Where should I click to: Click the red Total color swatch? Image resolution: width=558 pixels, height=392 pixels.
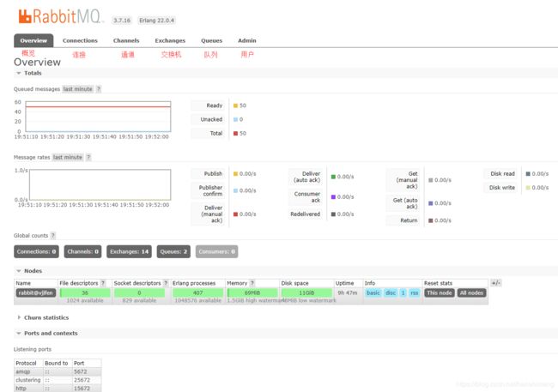tap(235, 134)
